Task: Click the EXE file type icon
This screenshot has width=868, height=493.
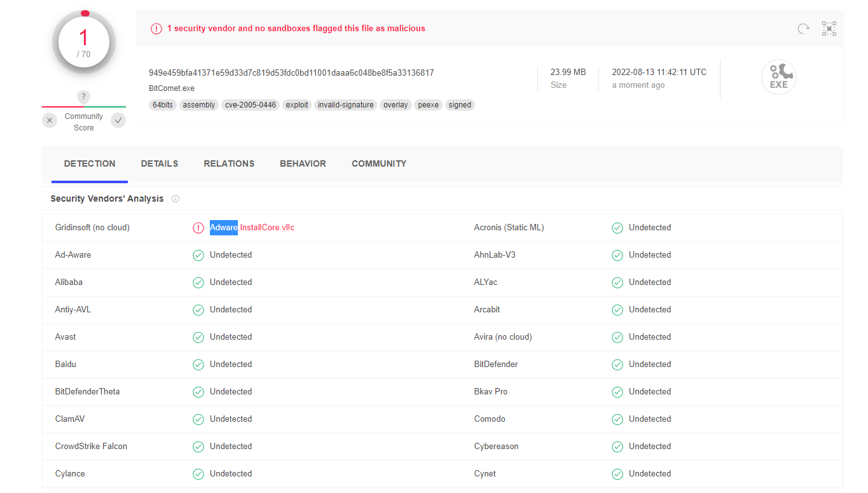Action: pos(778,78)
